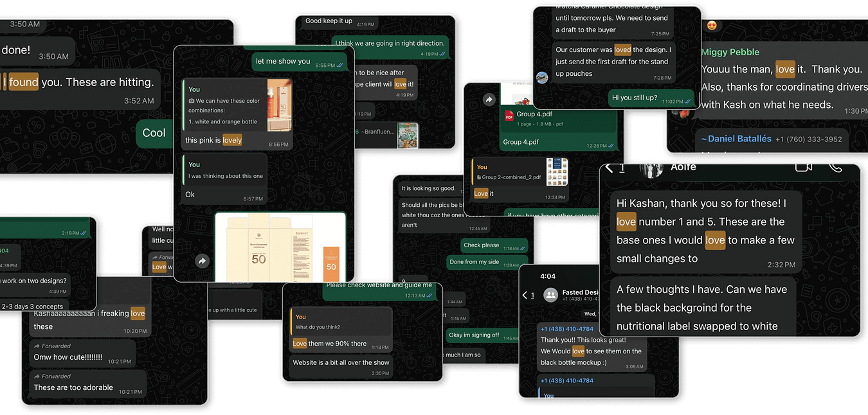
Task: Tap the Group 2-combined_2.pdf quoted thumbnail
Action: [x=557, y=172]
